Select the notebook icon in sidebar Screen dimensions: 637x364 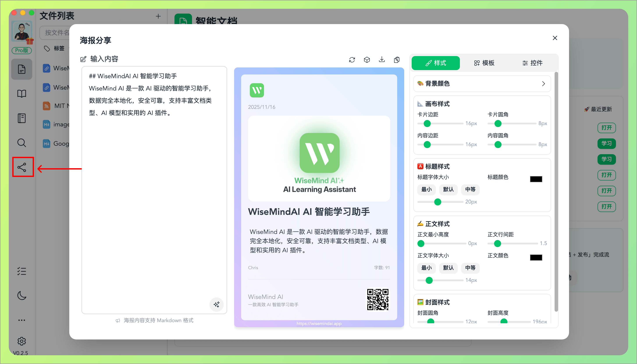pyautogui.click(x=22, y=118)
